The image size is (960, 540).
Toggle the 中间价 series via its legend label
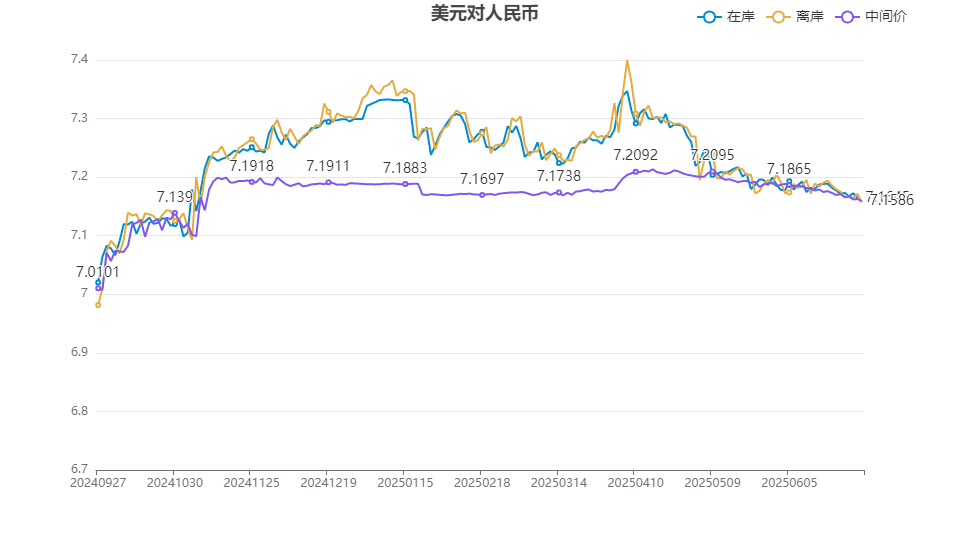pyautogui.click(x=885, y=17)
